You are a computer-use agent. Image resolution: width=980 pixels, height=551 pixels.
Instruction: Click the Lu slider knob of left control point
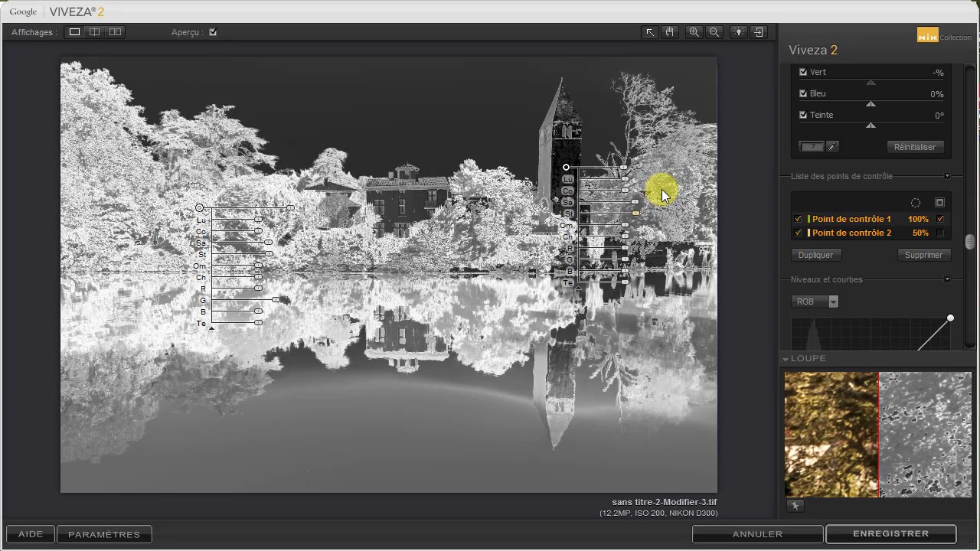pos(259,220)
